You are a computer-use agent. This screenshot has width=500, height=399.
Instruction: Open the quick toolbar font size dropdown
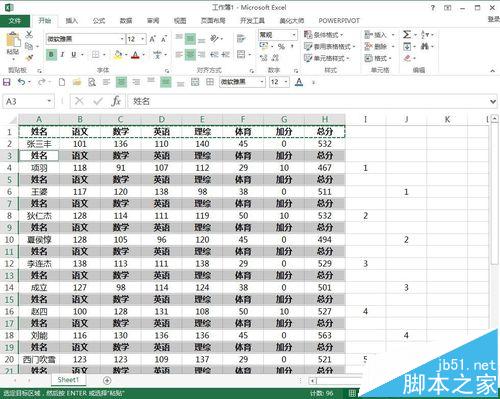(286, 82)
